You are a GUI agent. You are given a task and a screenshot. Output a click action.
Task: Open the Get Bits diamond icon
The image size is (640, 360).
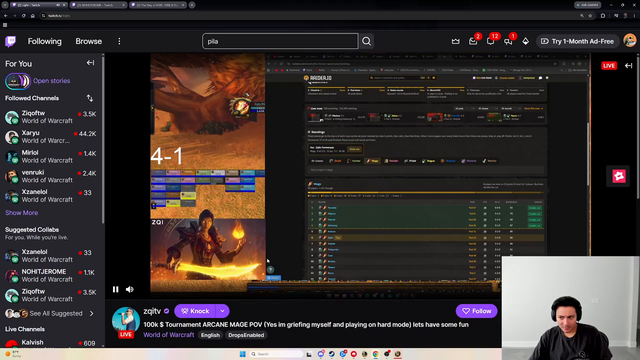525,41
